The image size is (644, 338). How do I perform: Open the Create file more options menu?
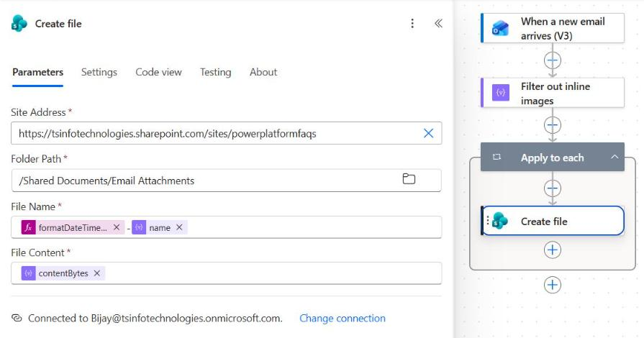coord(412,24)
